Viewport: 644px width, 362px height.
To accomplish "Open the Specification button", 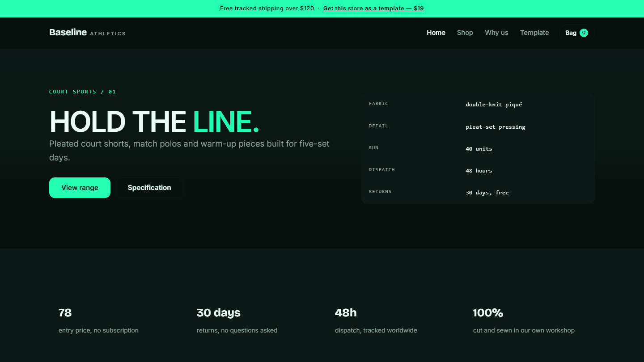I will pos(149,188).
